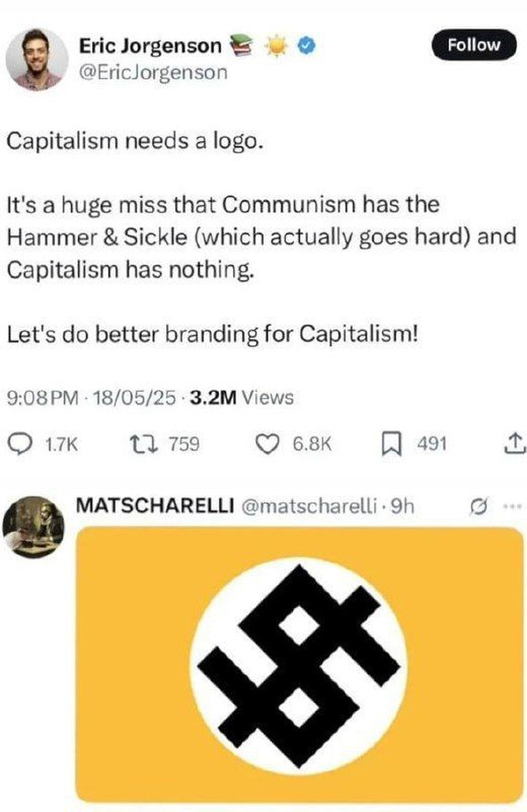Click the books emoji beside Eric Jorgenson
The height and width of the screenshot is (812, 527).
tap(241, 45)
